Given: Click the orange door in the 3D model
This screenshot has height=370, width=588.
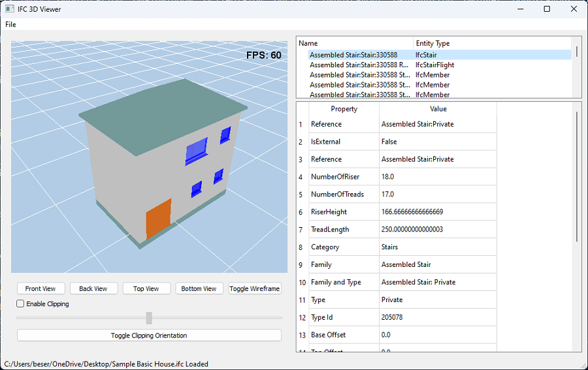Looking at the screenshot, I should coord(158,219).
